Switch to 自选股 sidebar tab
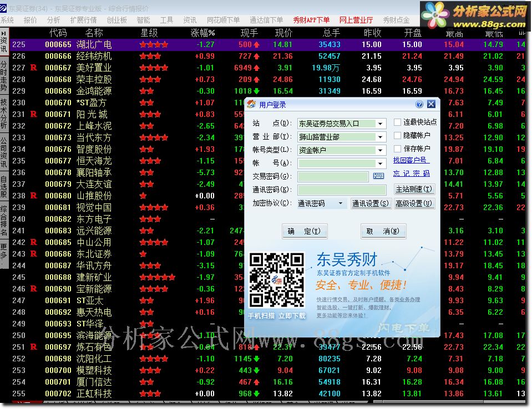 pyautogui.click(x=4, y=187)
